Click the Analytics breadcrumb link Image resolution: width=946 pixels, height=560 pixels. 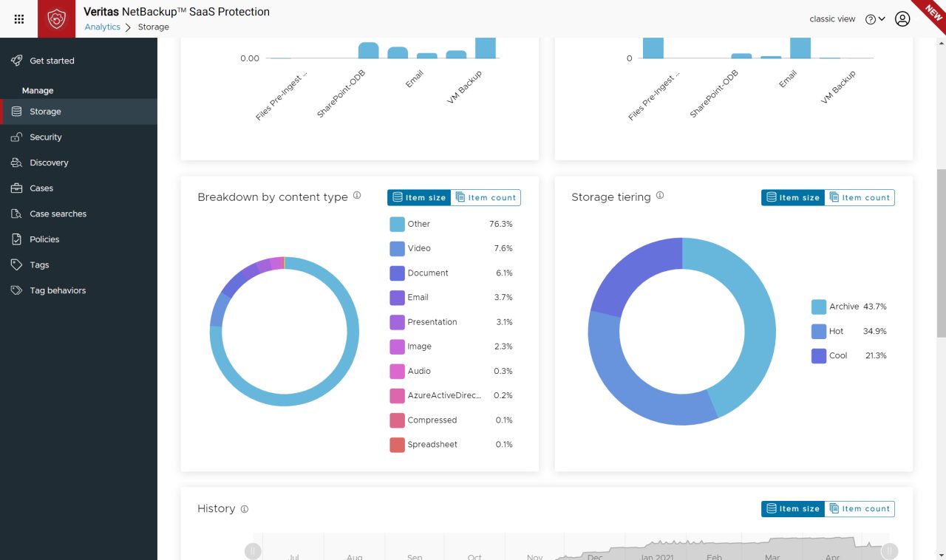(102, 27)
